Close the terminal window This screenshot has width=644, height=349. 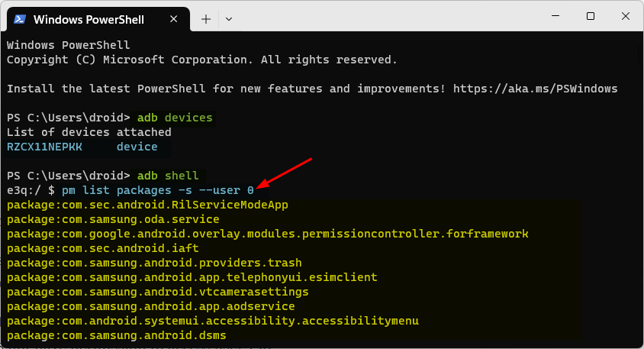(x=626, y=16)
